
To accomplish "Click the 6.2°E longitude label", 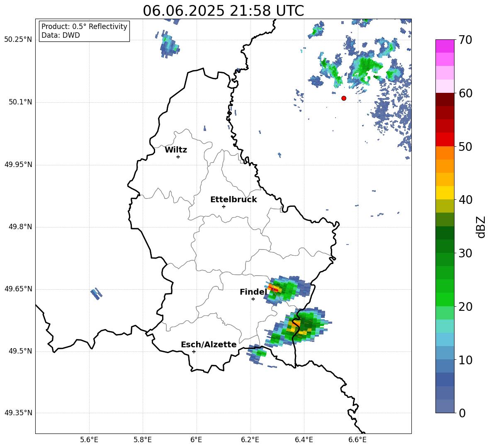I will click(x=250, y=440).
